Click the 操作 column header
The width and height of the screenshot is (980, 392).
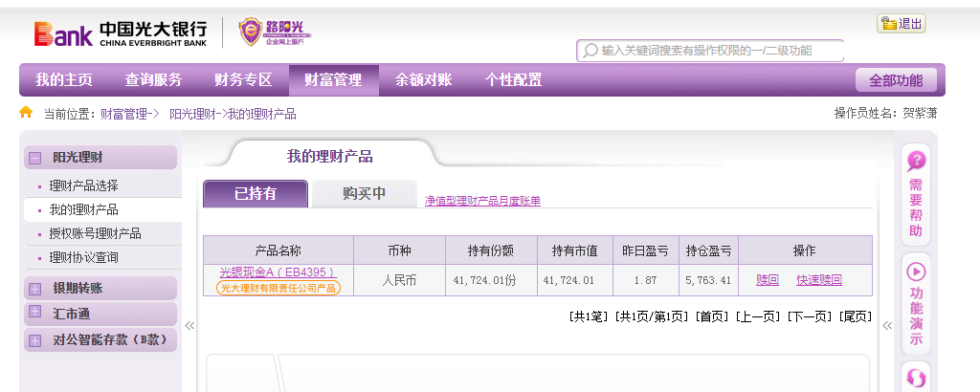[805, 250]
